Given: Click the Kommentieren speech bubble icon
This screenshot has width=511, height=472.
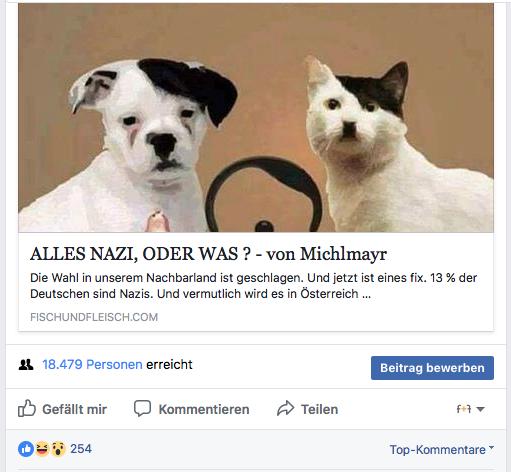Looking at the screenshot, I should click(142, 408).
